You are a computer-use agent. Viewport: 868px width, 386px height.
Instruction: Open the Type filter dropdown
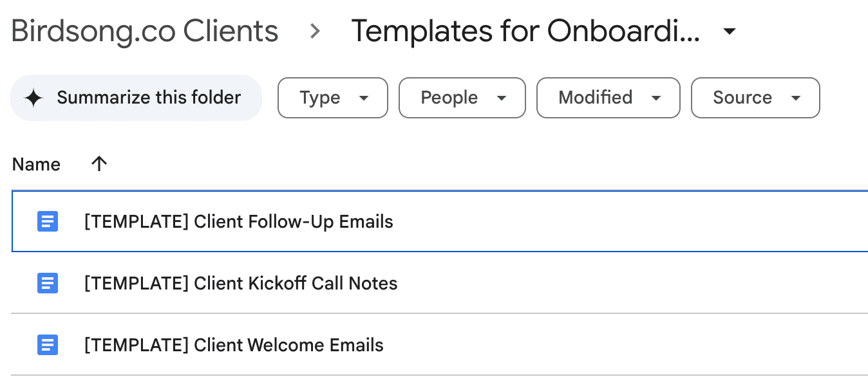[x=332, y=98]
